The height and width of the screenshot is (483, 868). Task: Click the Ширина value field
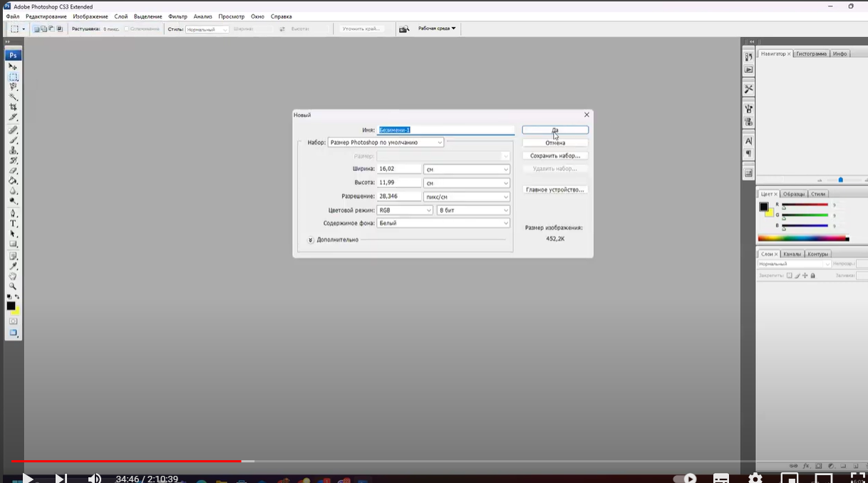coord(399,169)
